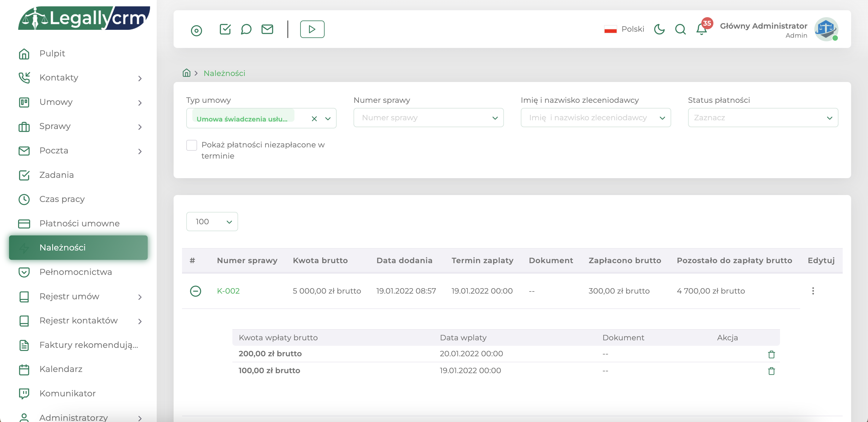This screenshot has height=422, width=868.
Task: Delete the 100,00 zł payment entry
Action: (771, 371)
